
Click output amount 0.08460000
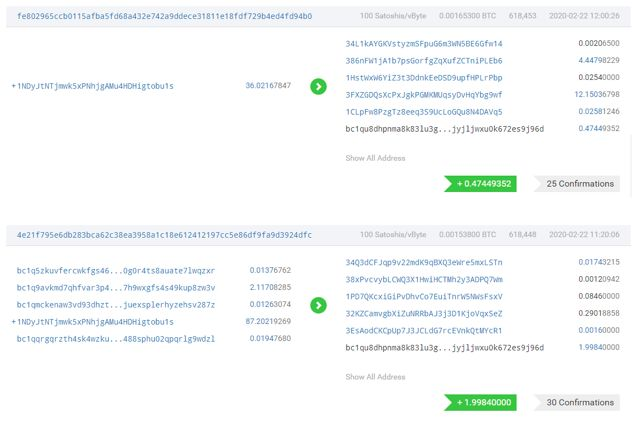599,296
